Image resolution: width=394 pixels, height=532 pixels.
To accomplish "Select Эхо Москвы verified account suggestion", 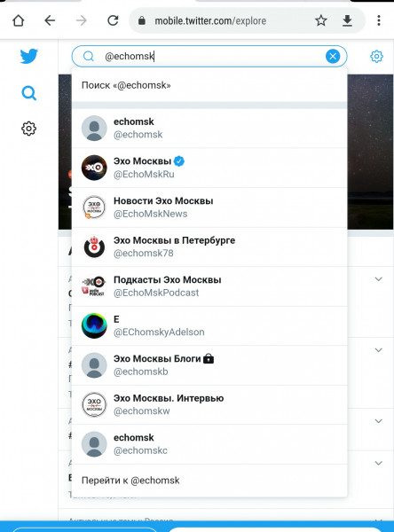I will pos(209,168).
